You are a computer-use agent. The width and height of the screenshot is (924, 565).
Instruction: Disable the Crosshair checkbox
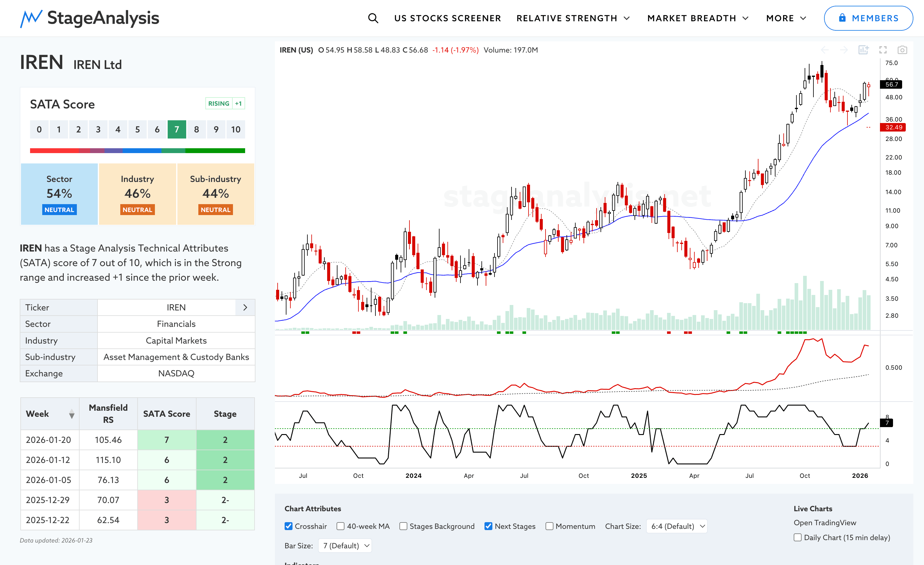288,526
